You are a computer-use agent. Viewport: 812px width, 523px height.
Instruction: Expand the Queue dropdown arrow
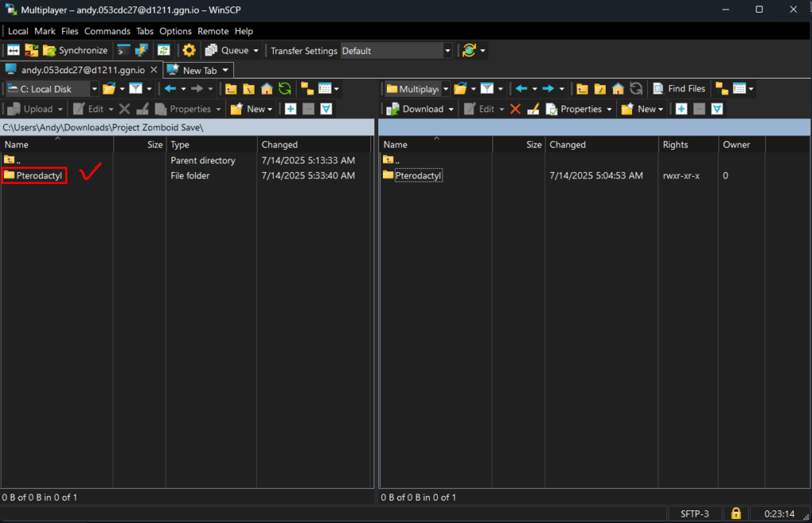(x=256, y=51)
